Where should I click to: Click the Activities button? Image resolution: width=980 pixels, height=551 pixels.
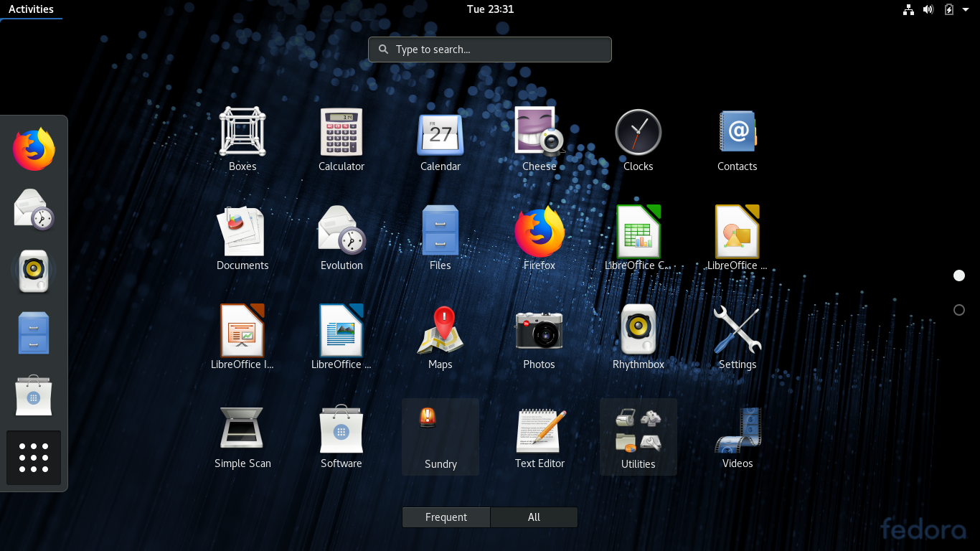(x=31, y=9)
